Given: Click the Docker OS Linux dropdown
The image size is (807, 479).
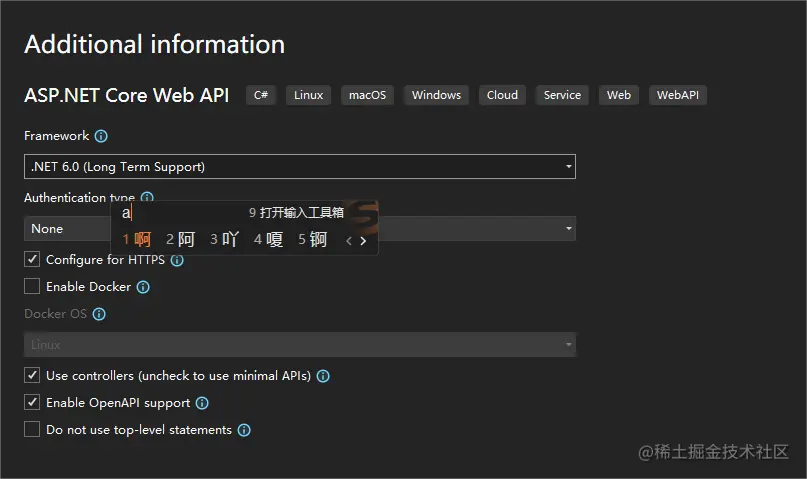Looking at the screenshot, I should point(299,345).
